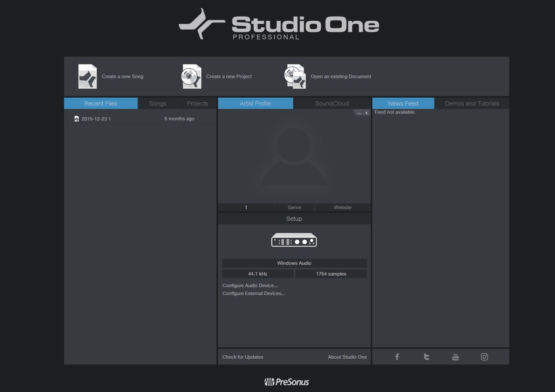Click the Create a new Song label
Screen dimensions: 555x392
pos(122,77)
